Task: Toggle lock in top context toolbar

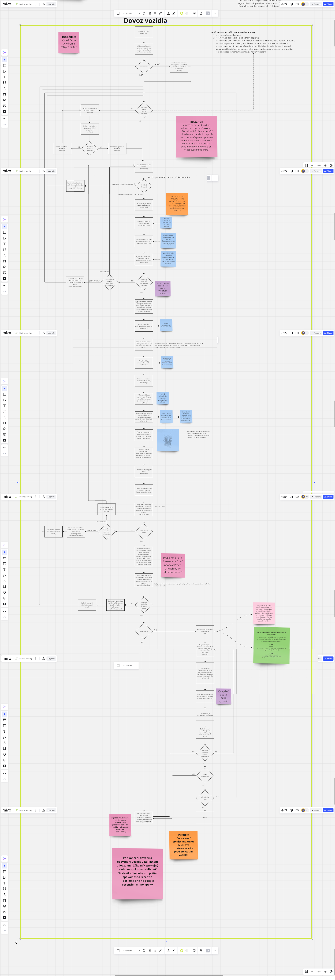Action: (x=201, y=13)
